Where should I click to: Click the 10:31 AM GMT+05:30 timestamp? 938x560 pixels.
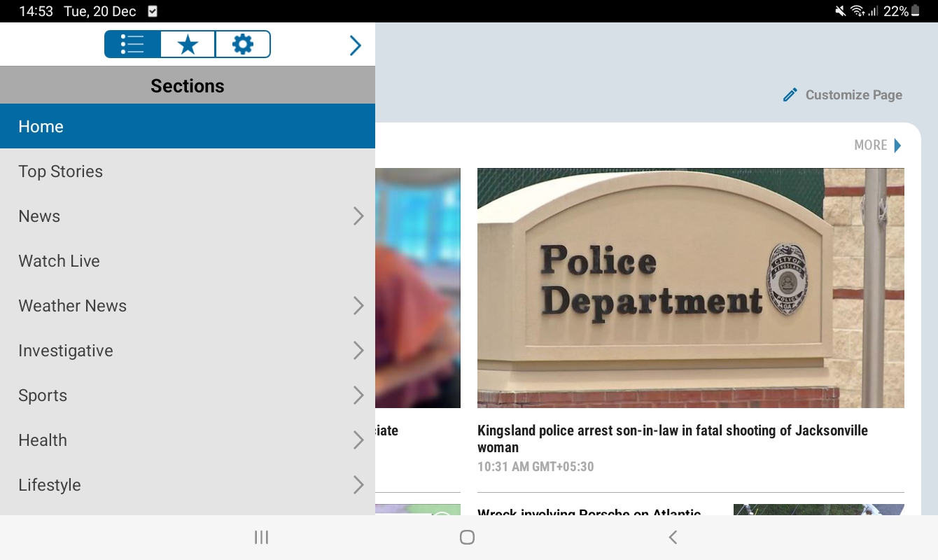pos(535,467)
